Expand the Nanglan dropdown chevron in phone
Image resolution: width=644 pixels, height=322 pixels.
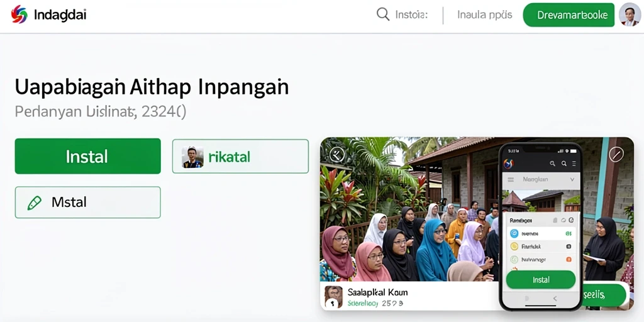click(572, 180)
